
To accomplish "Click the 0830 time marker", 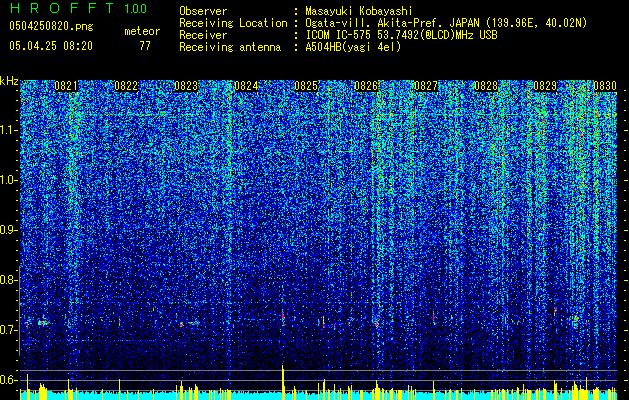I will pyautogui.click(x=605, y=86).
